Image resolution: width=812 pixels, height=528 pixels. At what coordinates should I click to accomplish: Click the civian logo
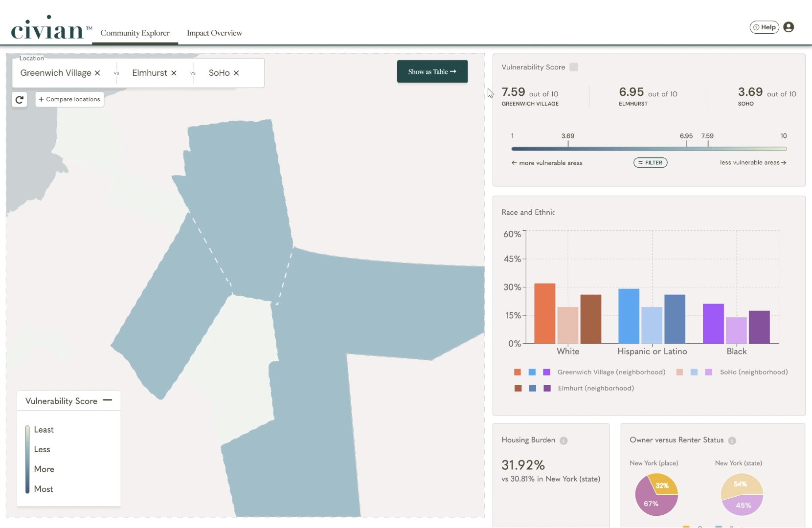(x=51, y=28)
